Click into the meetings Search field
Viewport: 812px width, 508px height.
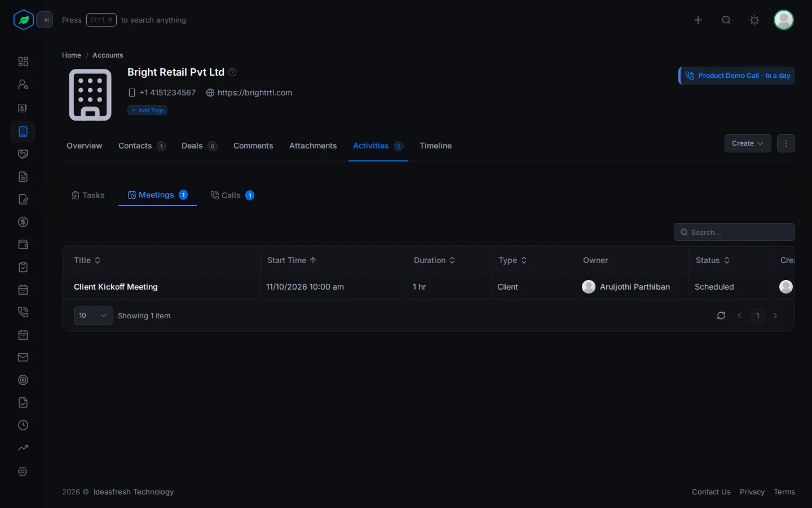(x=734, y=232)
